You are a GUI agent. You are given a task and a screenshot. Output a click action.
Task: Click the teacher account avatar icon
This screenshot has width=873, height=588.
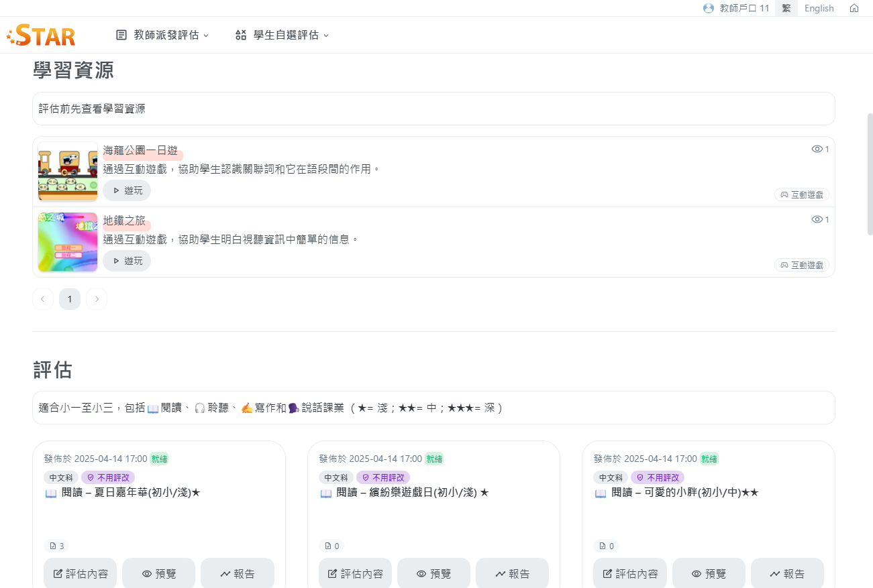pos(708,8)
